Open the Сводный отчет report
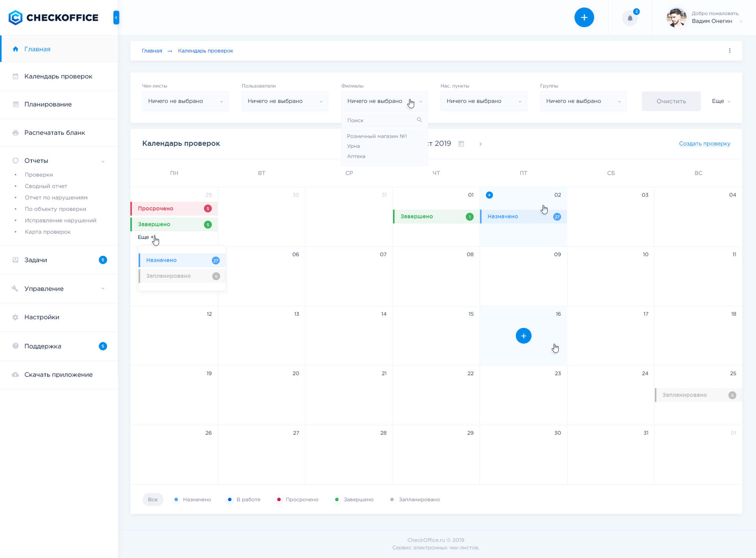Screen dimensions: 756x558 (x=46, y=186)
